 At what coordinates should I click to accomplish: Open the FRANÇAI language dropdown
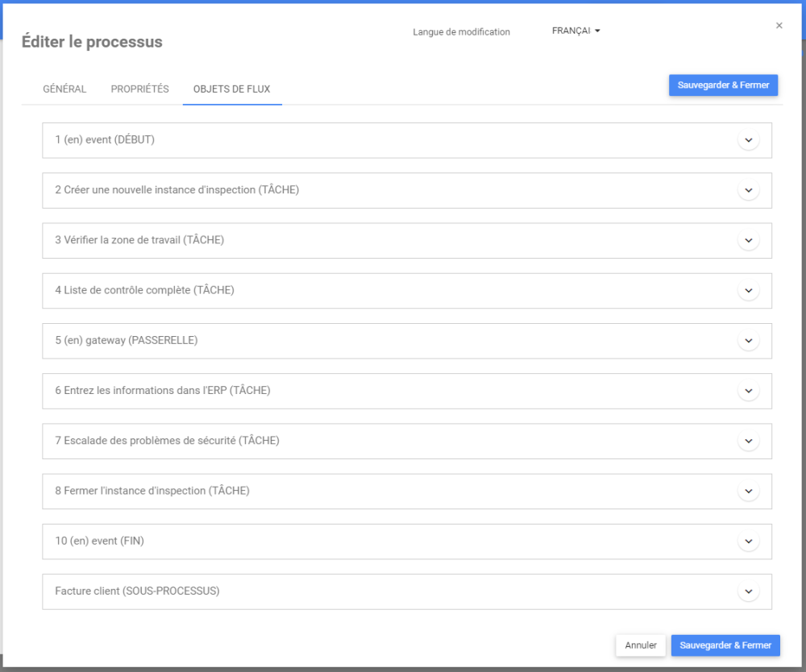576,31
